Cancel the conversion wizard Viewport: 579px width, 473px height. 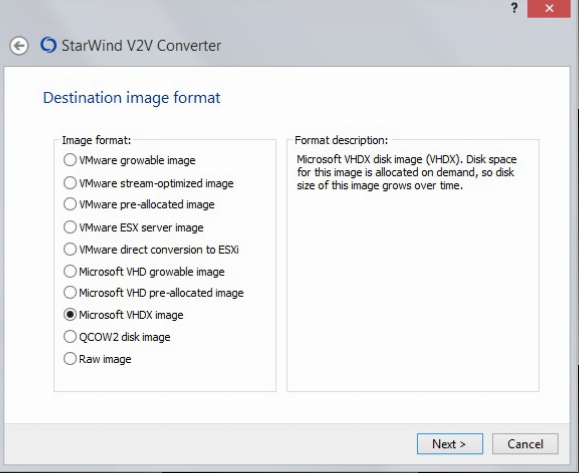pos(525,443)
